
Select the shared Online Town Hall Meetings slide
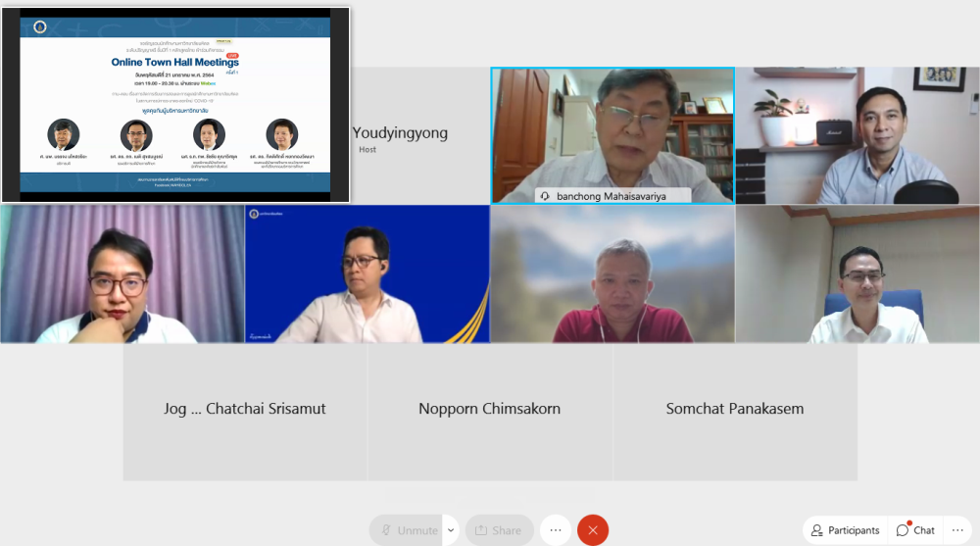175,104
